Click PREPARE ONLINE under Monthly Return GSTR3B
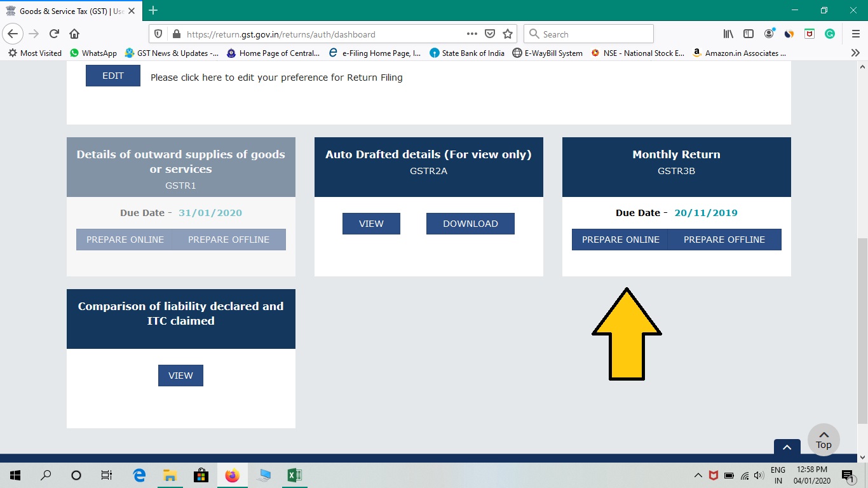 (x=620, y=240)
